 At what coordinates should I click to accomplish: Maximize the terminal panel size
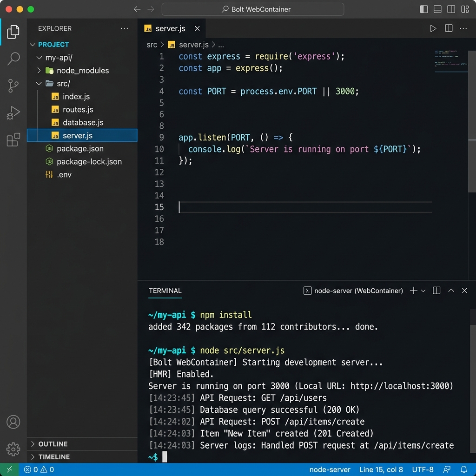pyautogui.click(x=451, y=291)
